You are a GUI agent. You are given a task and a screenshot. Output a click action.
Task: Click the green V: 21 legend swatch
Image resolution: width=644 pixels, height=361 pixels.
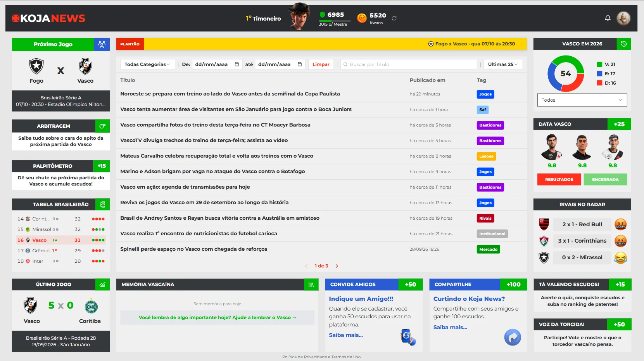coord(599,64)
